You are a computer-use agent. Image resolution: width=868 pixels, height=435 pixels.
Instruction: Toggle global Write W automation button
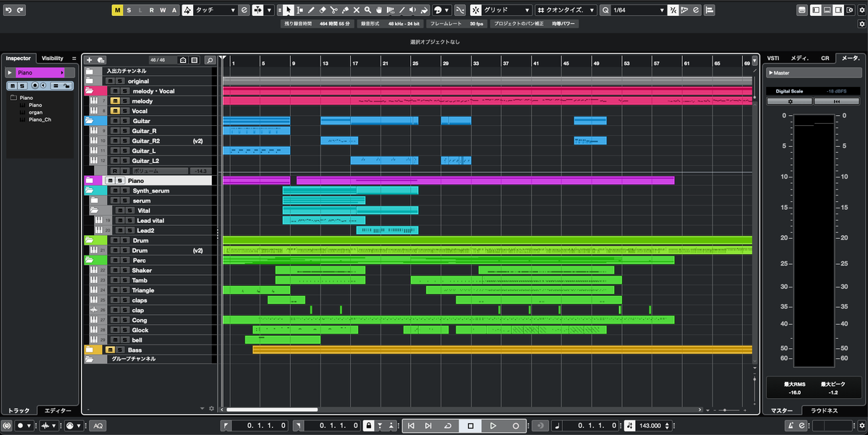tap(163, 10)
